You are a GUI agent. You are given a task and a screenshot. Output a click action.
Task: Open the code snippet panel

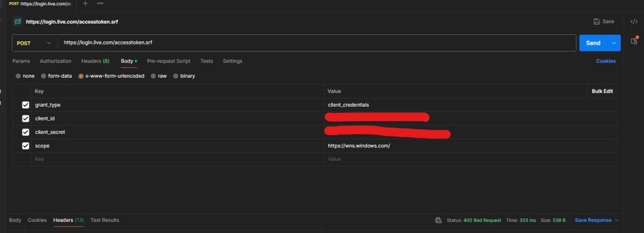coord(634,21)
